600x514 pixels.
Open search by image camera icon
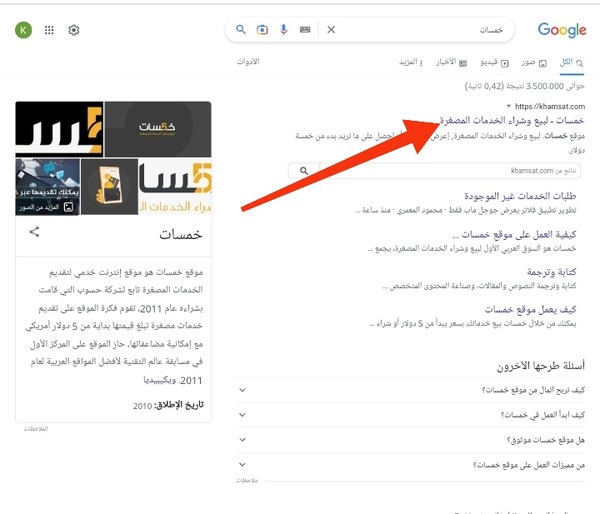click(x=262, y=30)
